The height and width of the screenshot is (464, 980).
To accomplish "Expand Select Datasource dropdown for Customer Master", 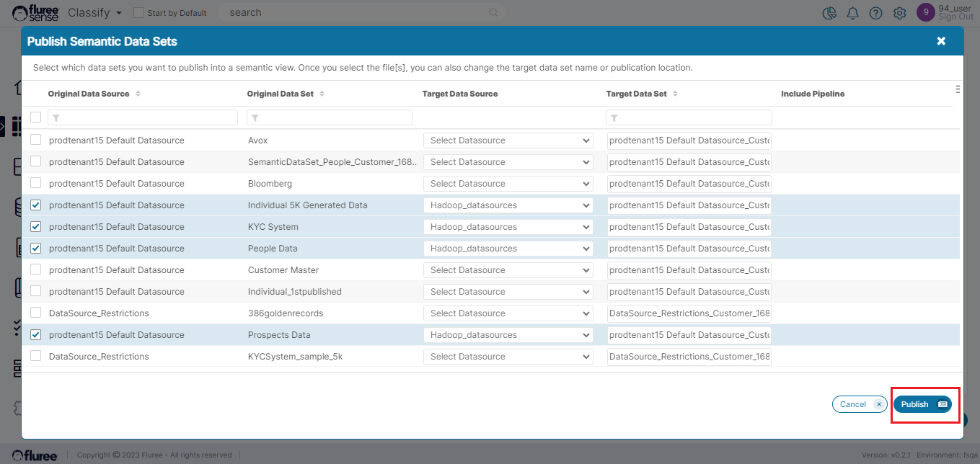I will click(x=508, y=270).
